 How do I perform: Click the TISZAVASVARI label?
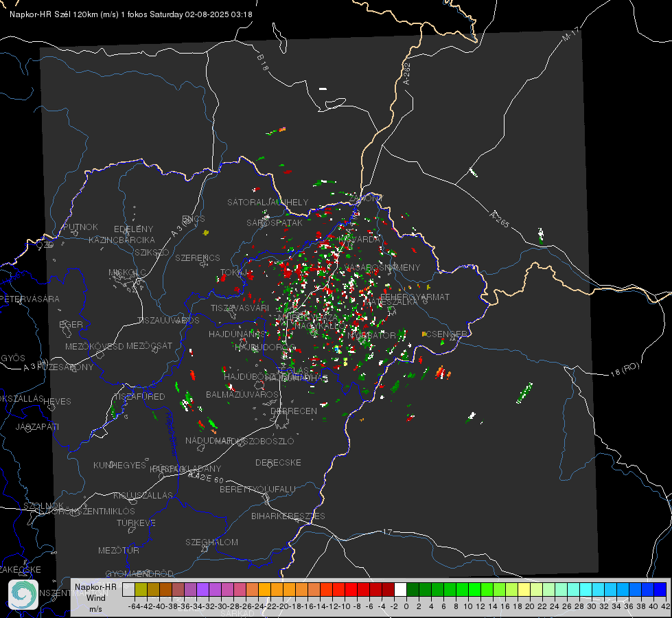pos(240,308)
